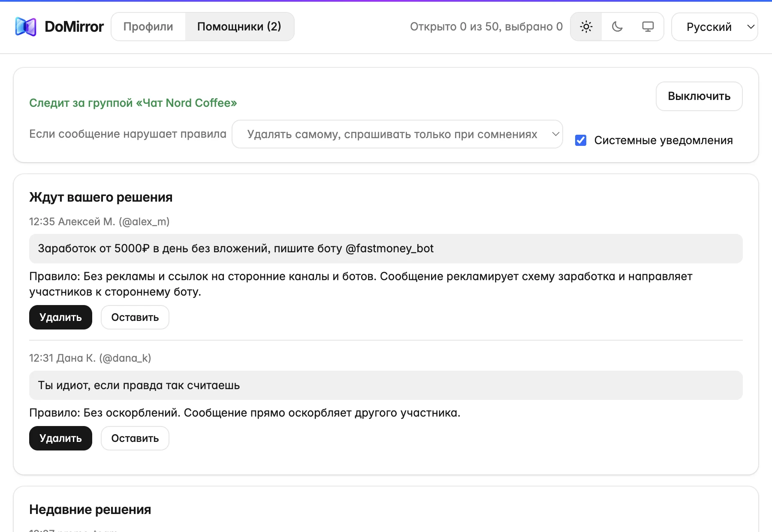Image resolution: width=772 pixels, height=532 pixels.
Task: Click 'Следит за группой «Чат Nord Coffee»' text
Action: (x=133, y=103)
